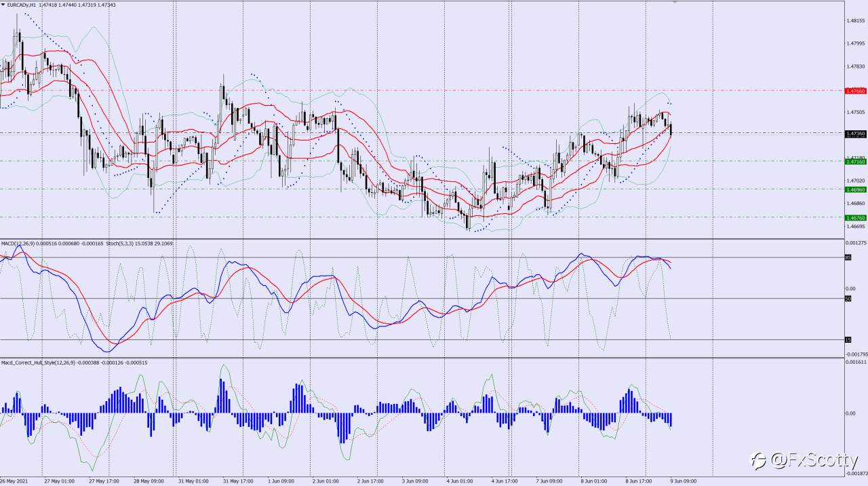This screenshot has width=868, height=486.
Task: Click the 31 May 01:00 time label
Action: (x=193, y=481)
